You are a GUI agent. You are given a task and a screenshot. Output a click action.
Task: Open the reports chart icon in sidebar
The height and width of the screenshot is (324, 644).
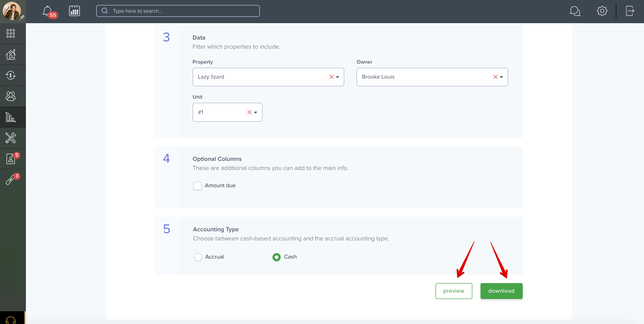tap(10, 117)
